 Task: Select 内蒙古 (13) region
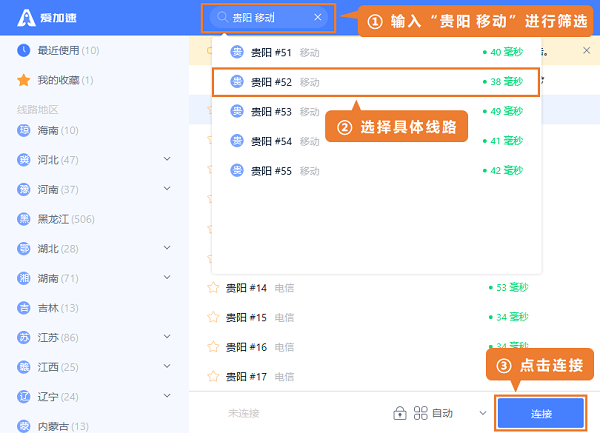63,426
